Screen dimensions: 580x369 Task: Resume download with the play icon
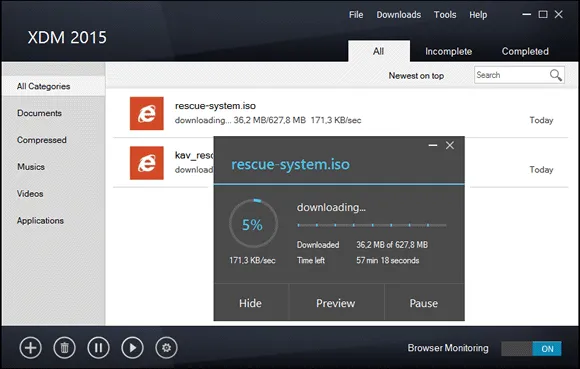[x=132, y=348]
